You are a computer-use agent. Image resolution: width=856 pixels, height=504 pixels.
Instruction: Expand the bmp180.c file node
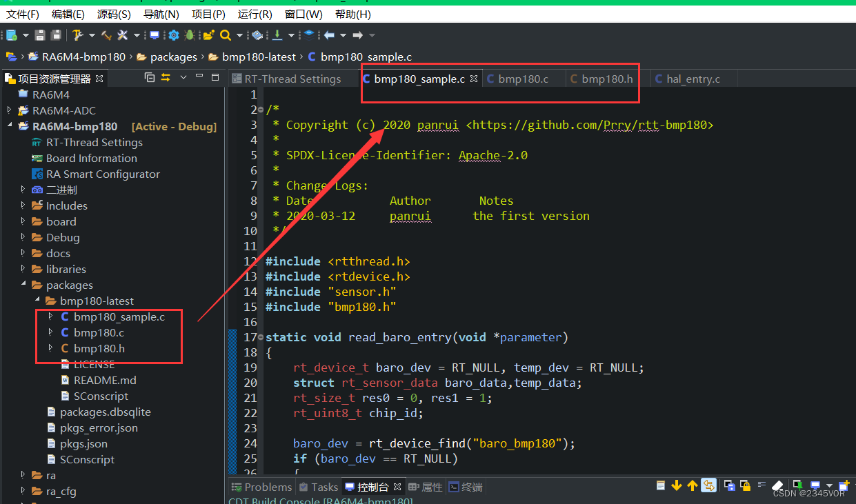50,332
